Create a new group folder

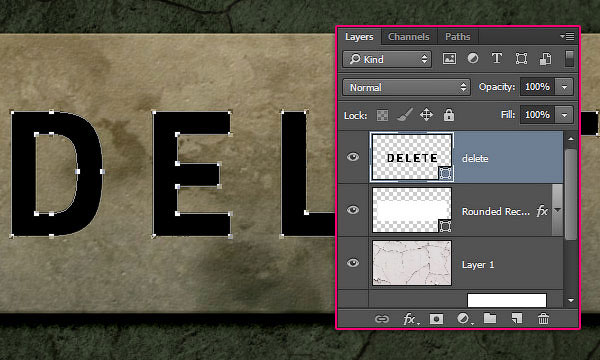click(x=490, y=318)
